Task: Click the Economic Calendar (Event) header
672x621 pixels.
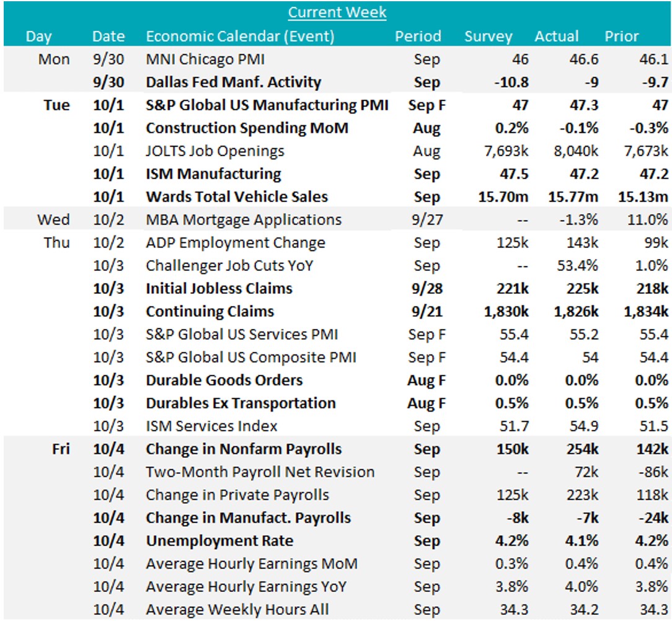Action: [240, 37]
